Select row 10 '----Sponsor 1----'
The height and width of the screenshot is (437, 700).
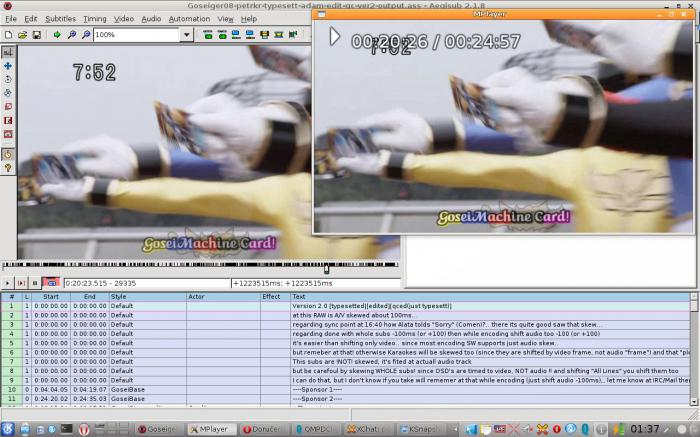(x=345, y=390)
